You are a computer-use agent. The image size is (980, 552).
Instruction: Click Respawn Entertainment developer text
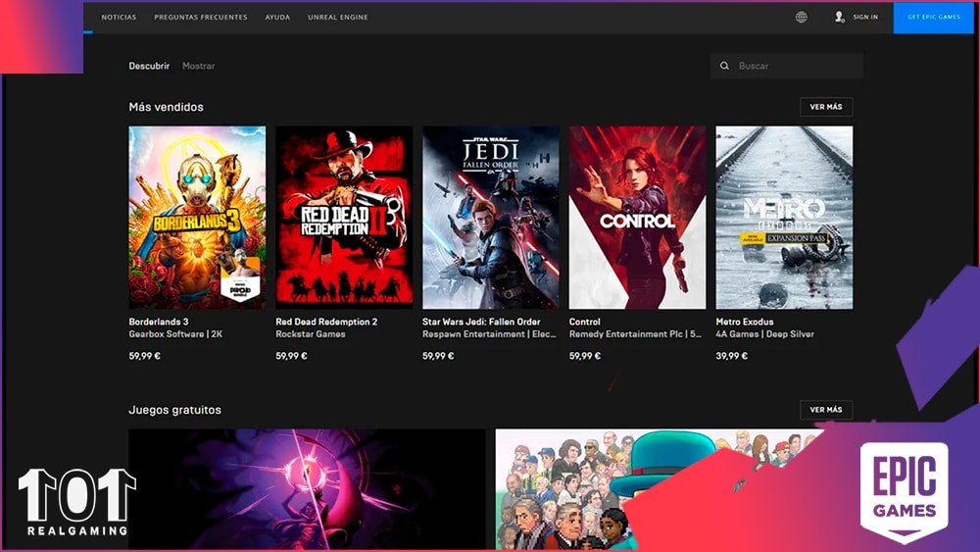click(x=489, y=333)
